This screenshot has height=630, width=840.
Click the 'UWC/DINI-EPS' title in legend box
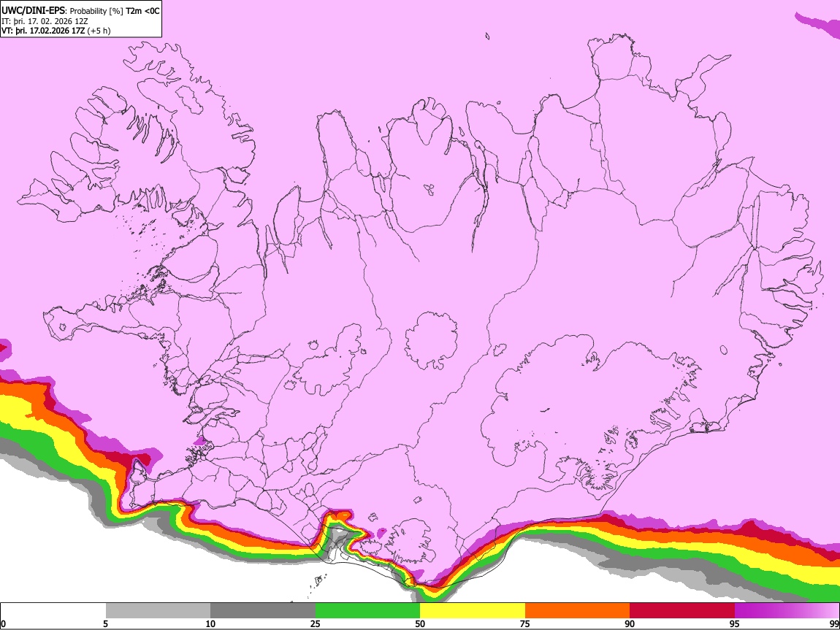click(33, 11)
